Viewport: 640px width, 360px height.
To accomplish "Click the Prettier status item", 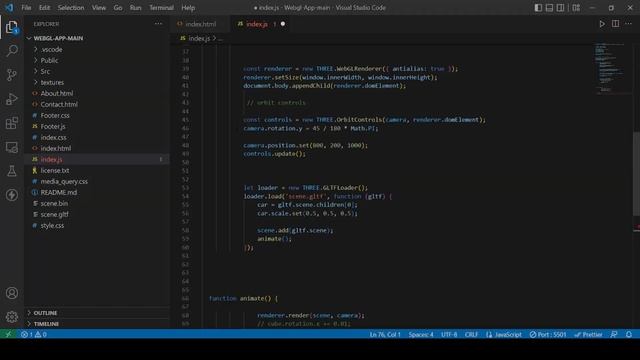I will click(588, 334).
